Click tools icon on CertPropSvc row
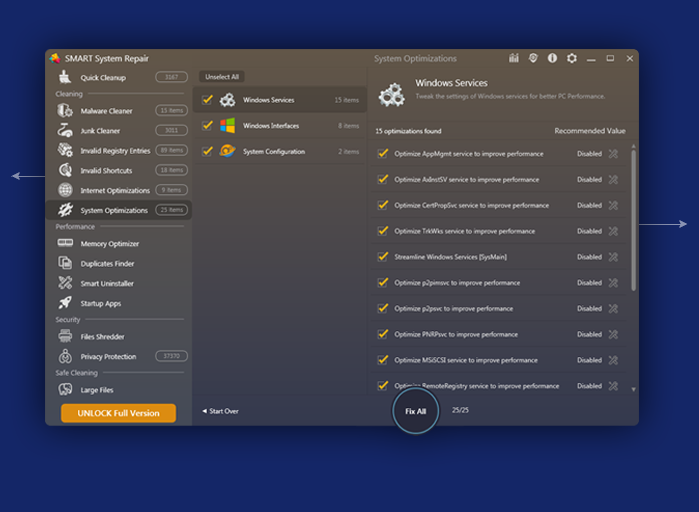The width and height of the screenshot is (699, 512). click(613, 205)
